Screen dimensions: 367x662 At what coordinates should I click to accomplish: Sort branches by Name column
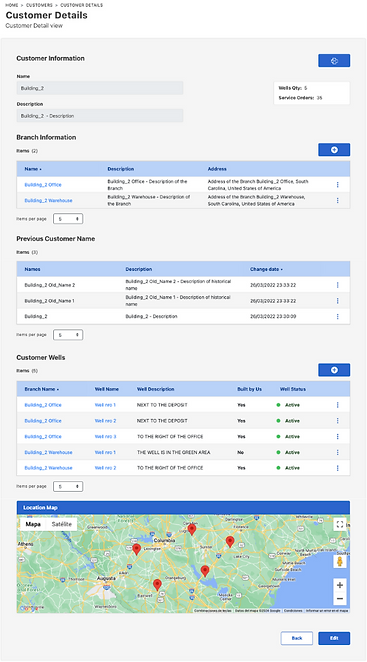(33, 169)
